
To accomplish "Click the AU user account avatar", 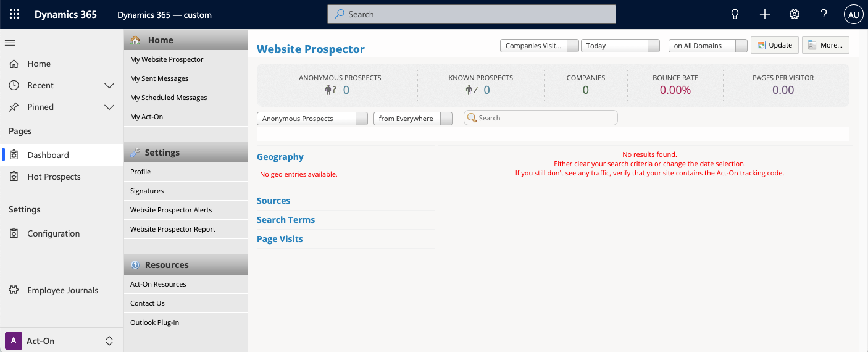I will [853, 14].
